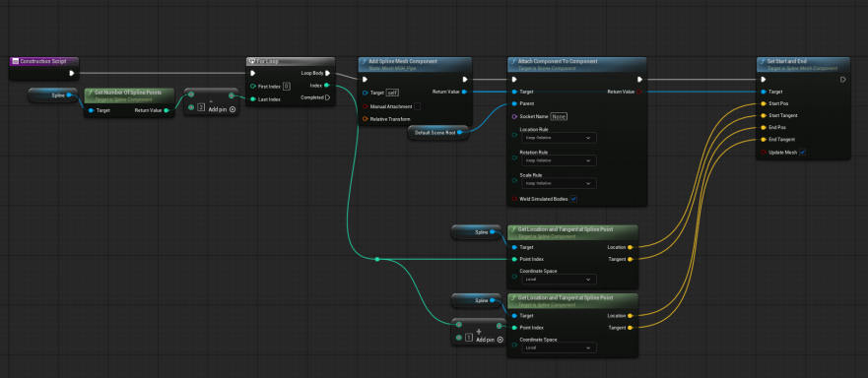Click the Spline variable pin feeding Get Number Of Spline Points
The image size is (868, 378).
pos(69,95)
